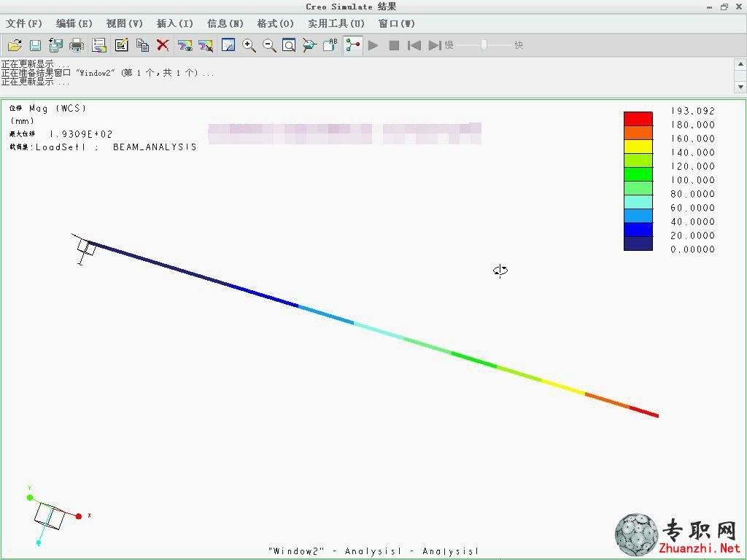747x560 pixels.
Task: Open the result window definition icon
Action: (x=98, y=45)
